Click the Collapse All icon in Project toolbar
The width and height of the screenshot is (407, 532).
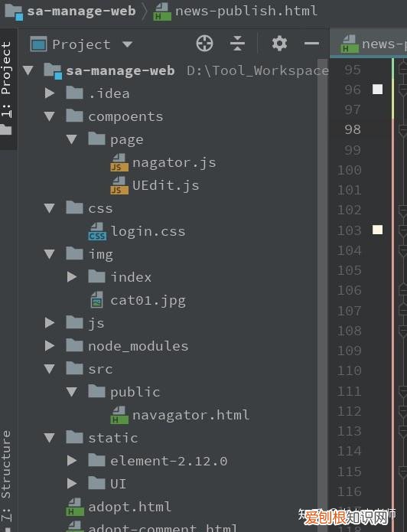237,44
